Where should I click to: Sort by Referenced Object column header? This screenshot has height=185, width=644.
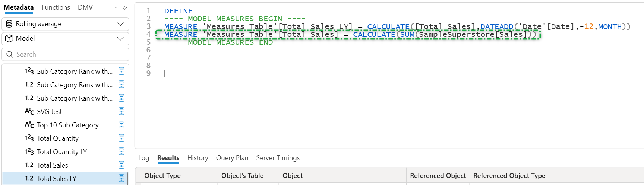(x=438, y=176)
